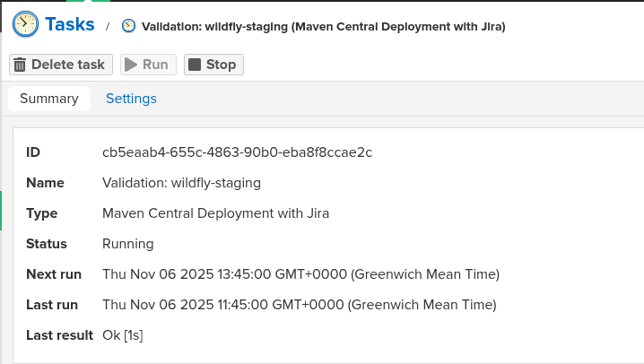Open the Tasks breadcrumb heading
The width and height of the screenshot is (644, 364).
tap(69, 25)
